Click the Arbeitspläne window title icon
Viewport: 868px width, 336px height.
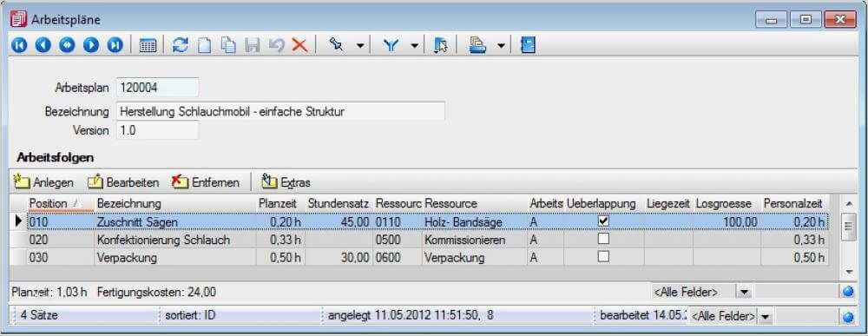tap(18, 19)
